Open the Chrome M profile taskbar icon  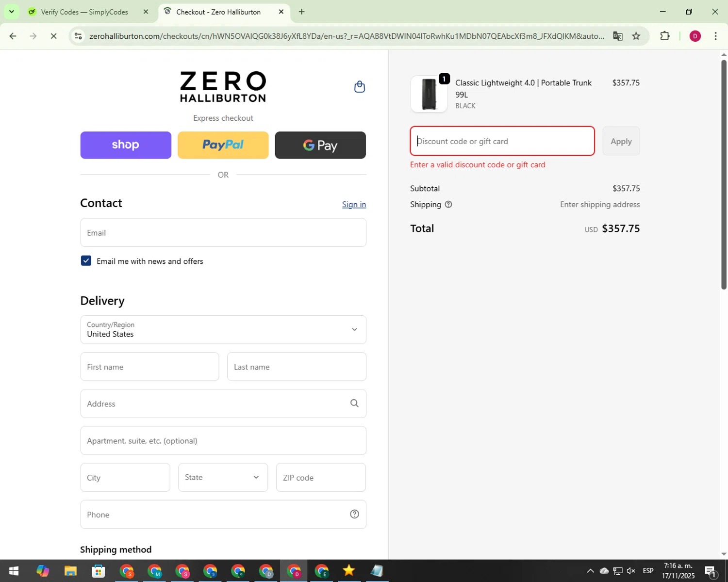tap(155, 571)
